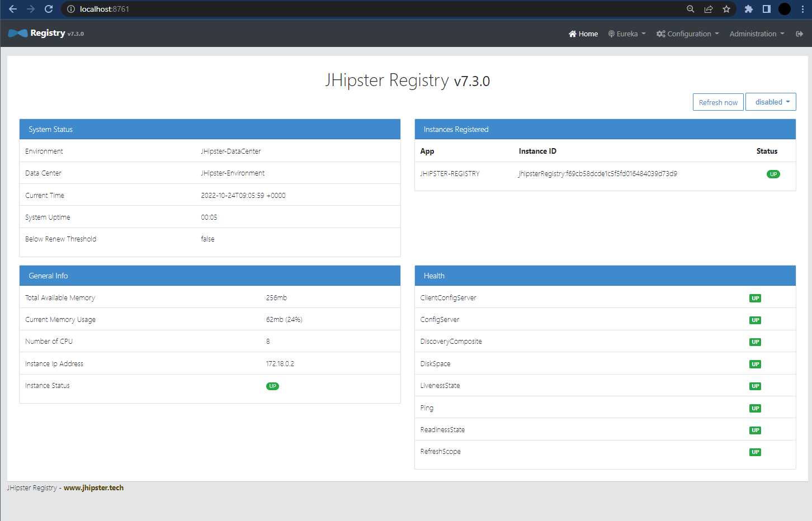Click the Number of CPU label

(49, 342)
